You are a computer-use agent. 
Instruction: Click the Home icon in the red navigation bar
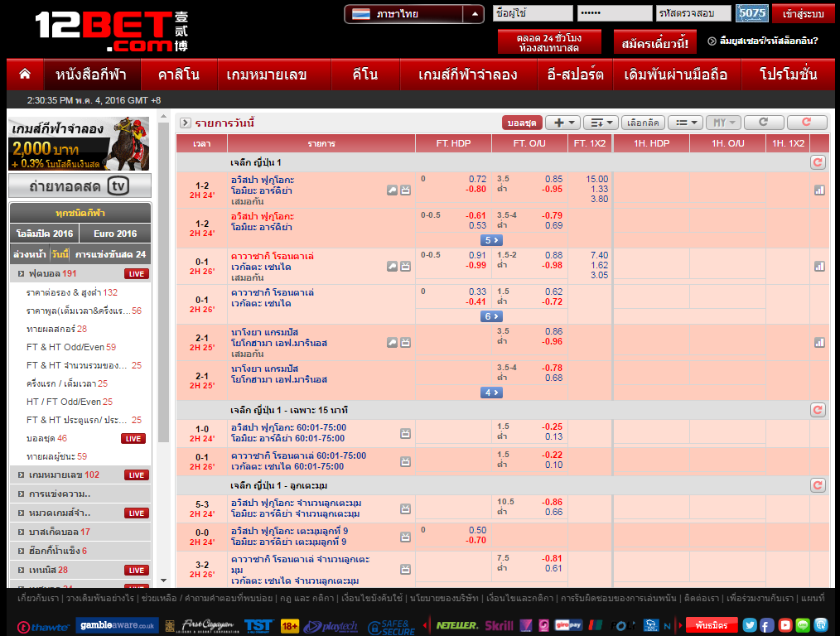(x=24, y=74)
